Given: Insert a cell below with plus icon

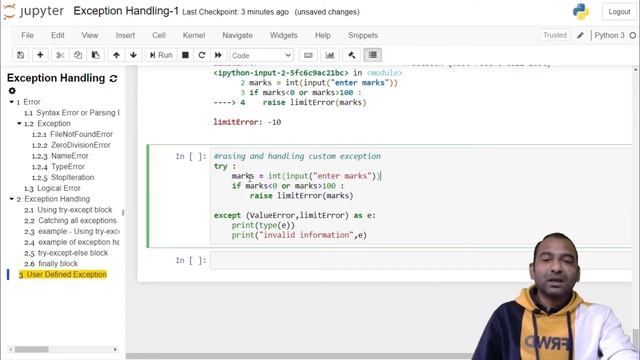Looking at the screenshot, I should 40,55.
